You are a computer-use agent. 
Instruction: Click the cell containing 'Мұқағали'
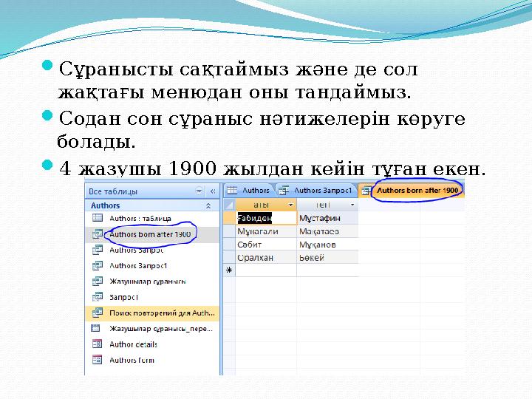tap(266, 231)
